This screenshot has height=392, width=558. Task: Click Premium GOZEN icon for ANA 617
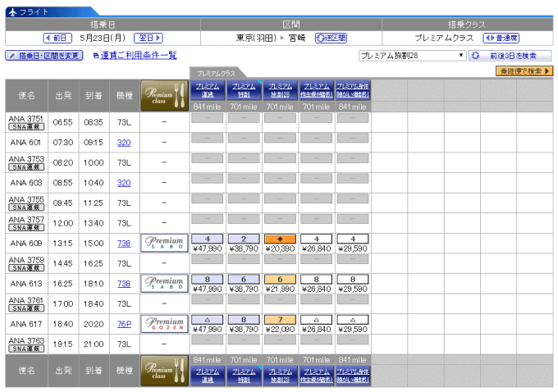164,324
